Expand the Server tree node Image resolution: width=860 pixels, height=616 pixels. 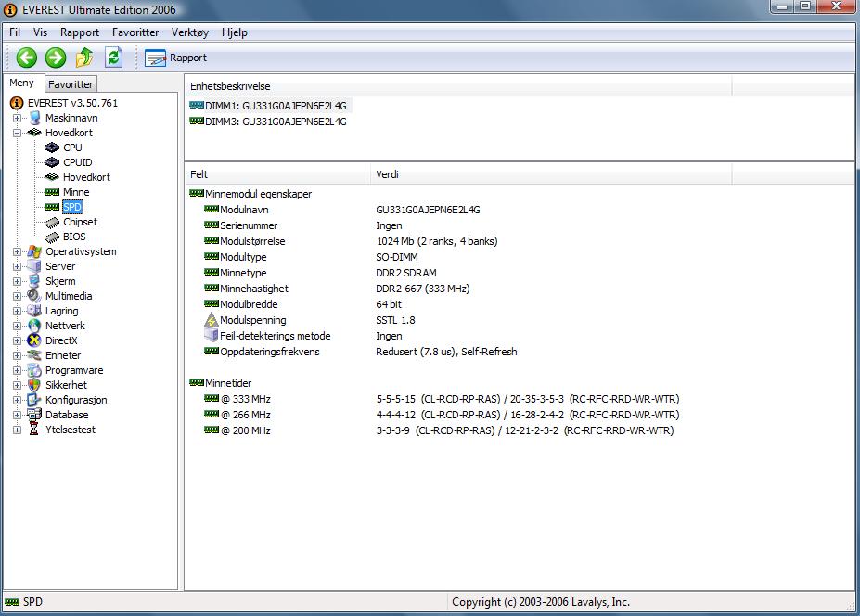click(17, 266)
